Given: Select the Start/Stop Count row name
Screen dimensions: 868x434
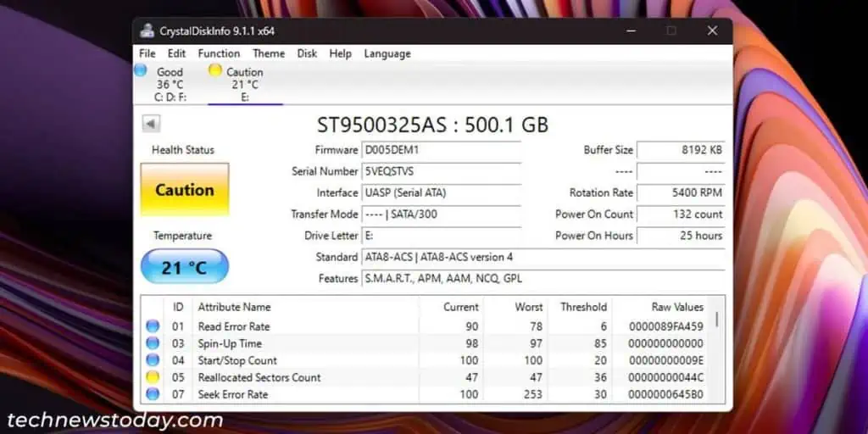Looking at the screenshot, I should point(237,361).
